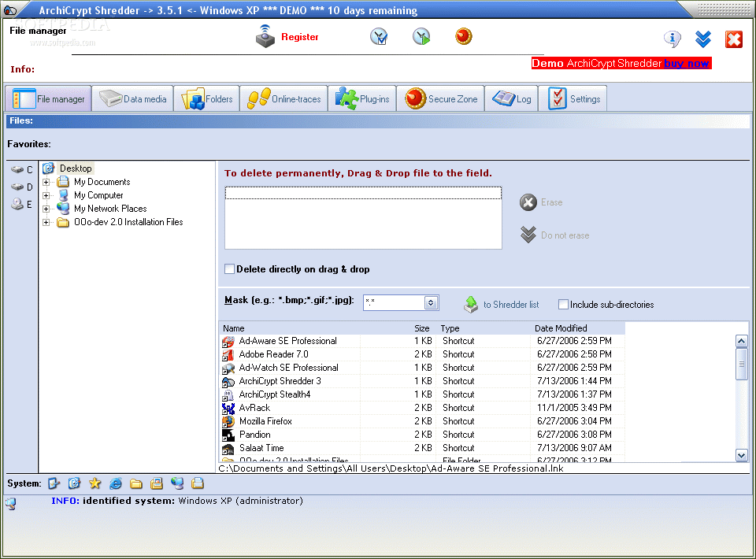Expand OOo-dev 2.0 Installation Files node
756x559 pixels.
click(46, 222)
